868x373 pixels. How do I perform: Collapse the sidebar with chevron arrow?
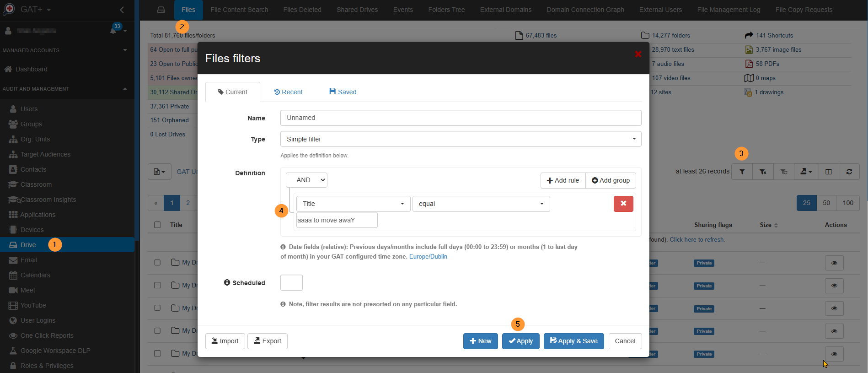coord(122,10)
